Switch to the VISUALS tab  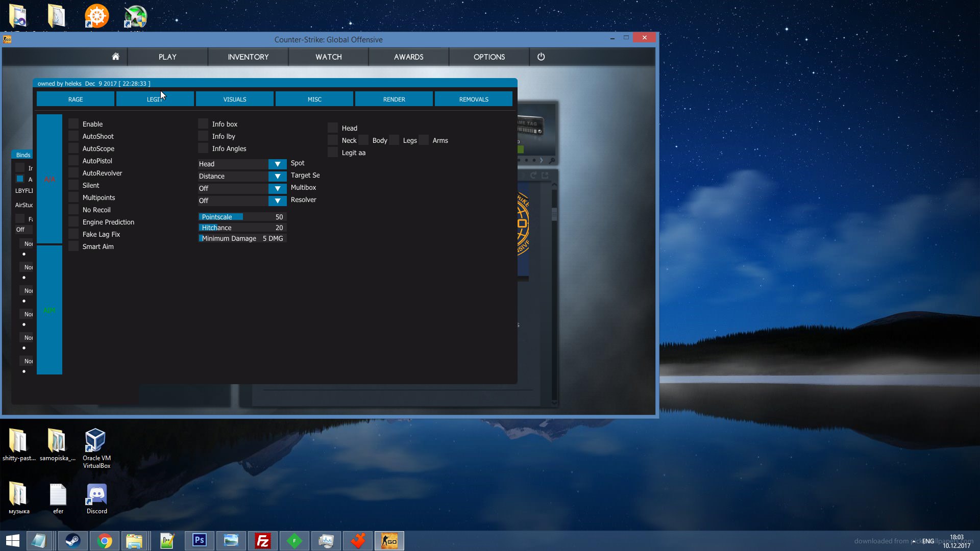click(235, 99)
